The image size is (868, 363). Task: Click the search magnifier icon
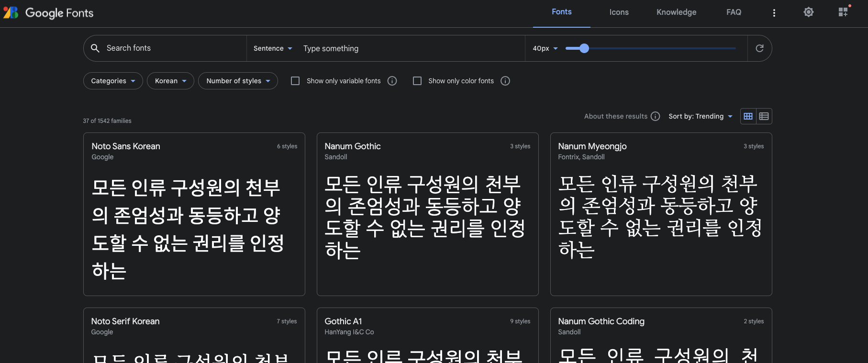click(95, 48)
